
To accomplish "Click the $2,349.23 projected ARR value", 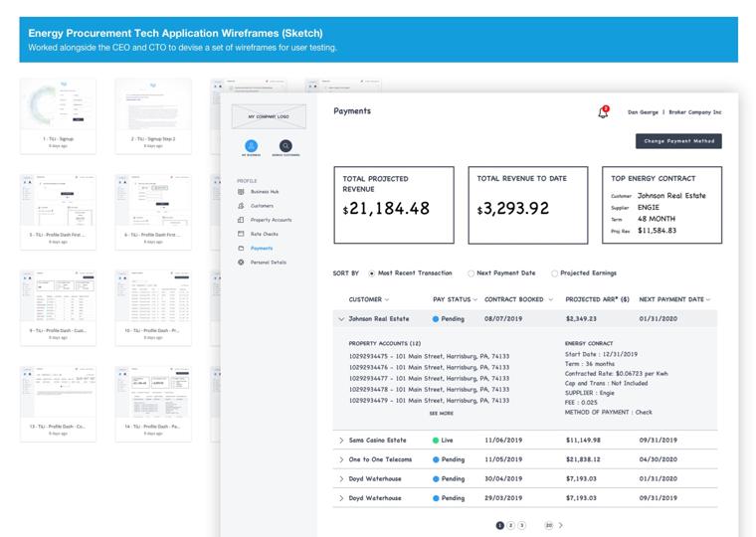I will click(x=581, y=319).
